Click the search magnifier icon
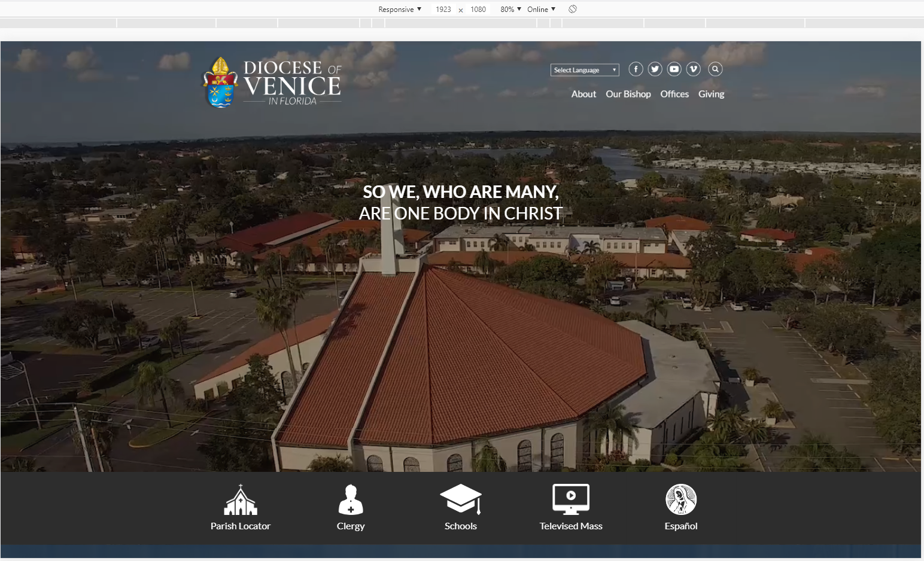The height and width of the screenshot is (561, 924). (x=715, y=69)
